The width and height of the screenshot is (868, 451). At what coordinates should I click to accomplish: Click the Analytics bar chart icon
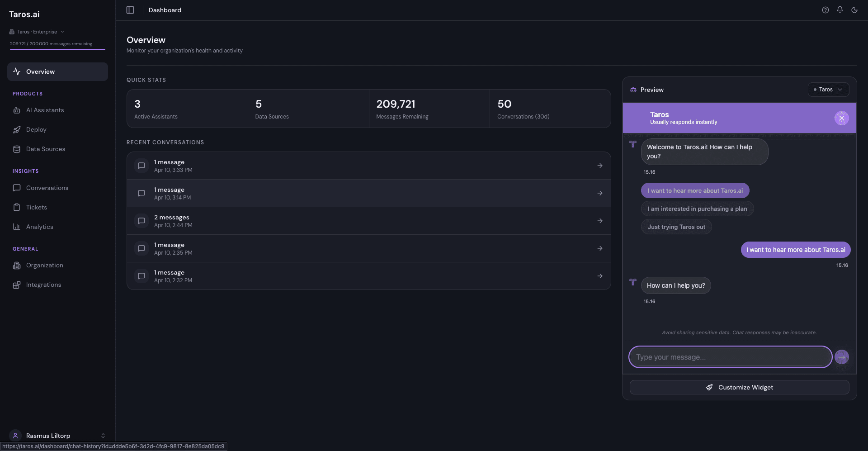click(17, 227)
